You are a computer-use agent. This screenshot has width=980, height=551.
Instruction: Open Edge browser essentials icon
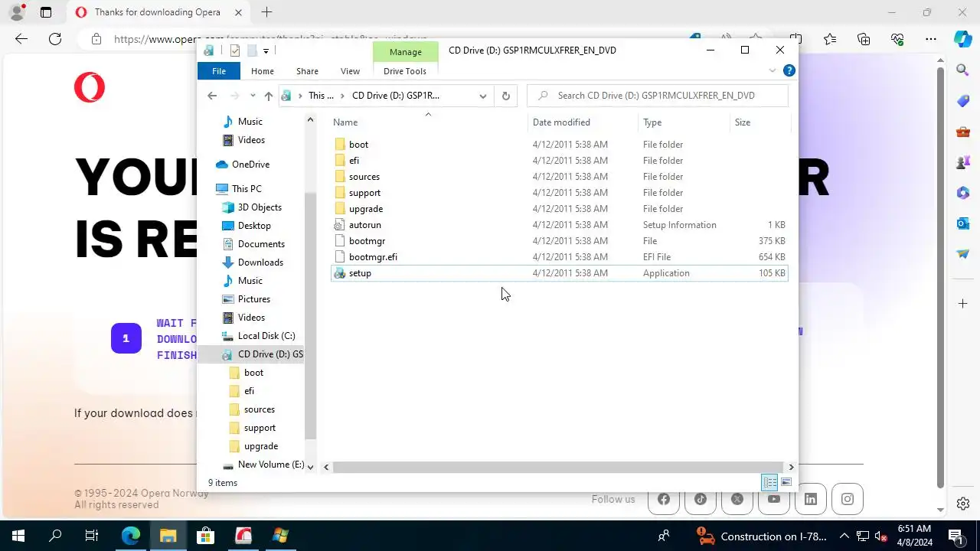(x=897, y=39)
